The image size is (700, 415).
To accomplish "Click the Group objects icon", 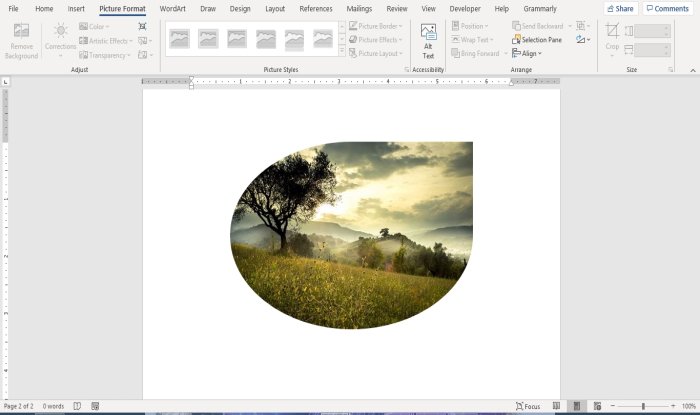I will 581,26.
